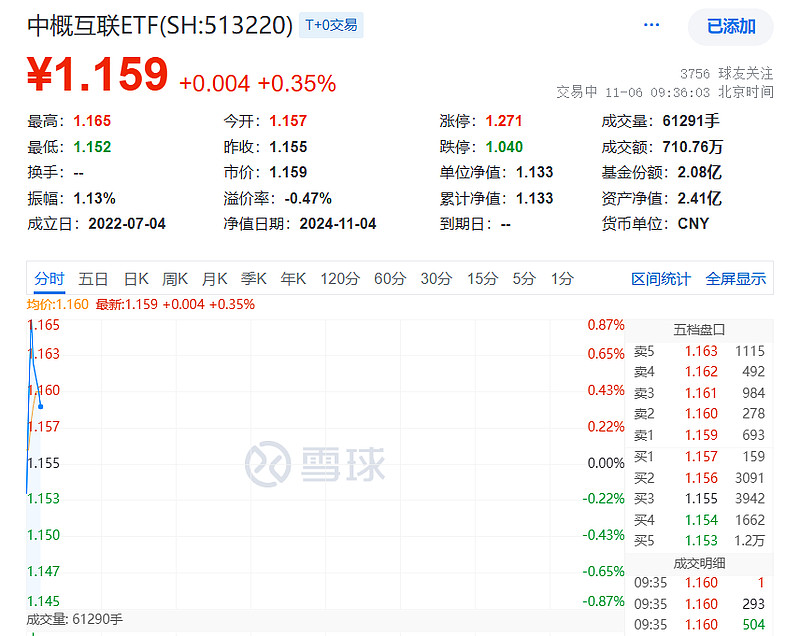Click the stock title 中概互联ETF(SH:513220)
Viewport: 800px width, 636px height.
160,25
